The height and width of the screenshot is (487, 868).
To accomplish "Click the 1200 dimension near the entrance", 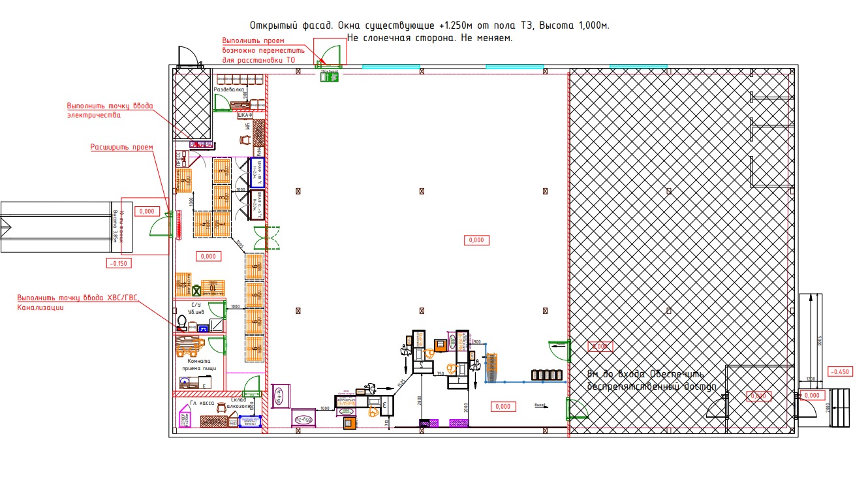I will point(811,379).
